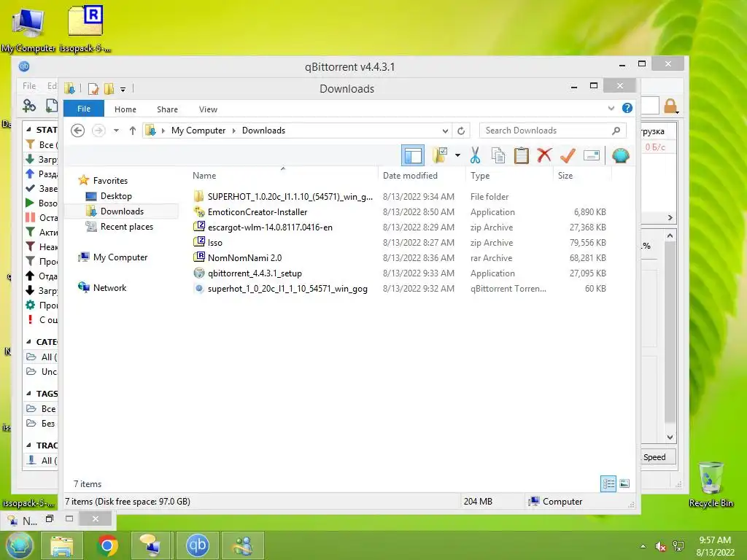Open the folder options toolbar icon
This screenshot has height=560, width=747.
(440, 155)
